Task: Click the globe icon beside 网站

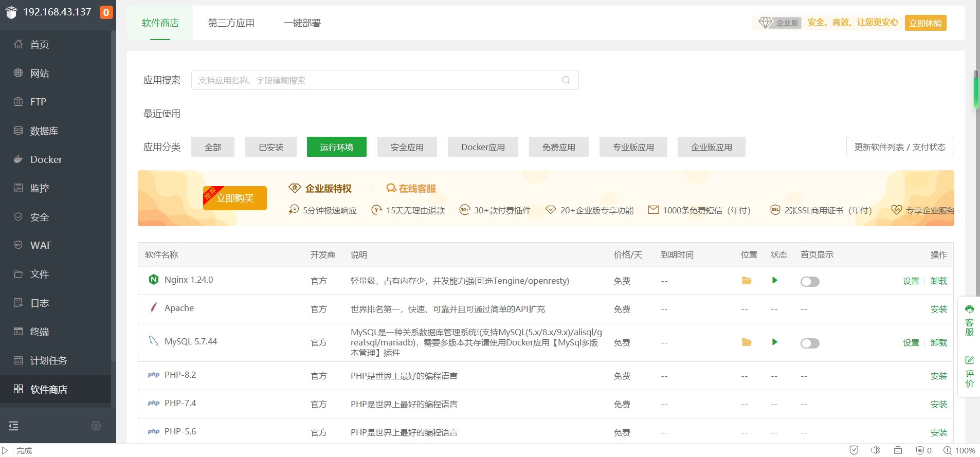Action: (x=19, y=73)
